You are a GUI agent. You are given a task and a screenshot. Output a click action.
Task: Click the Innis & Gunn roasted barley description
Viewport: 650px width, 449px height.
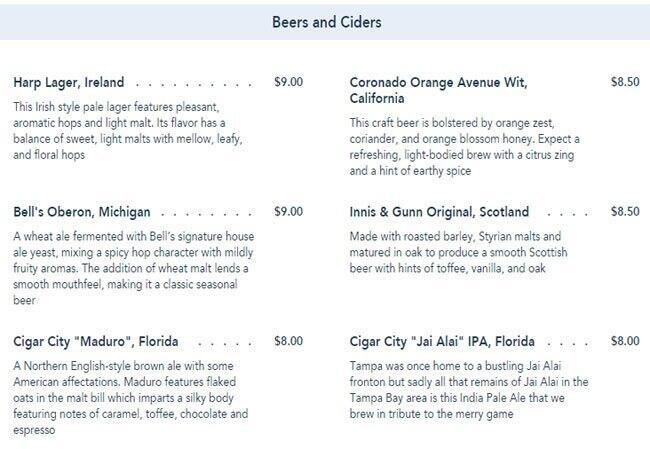pyautogui.click(x=463, y=252)
